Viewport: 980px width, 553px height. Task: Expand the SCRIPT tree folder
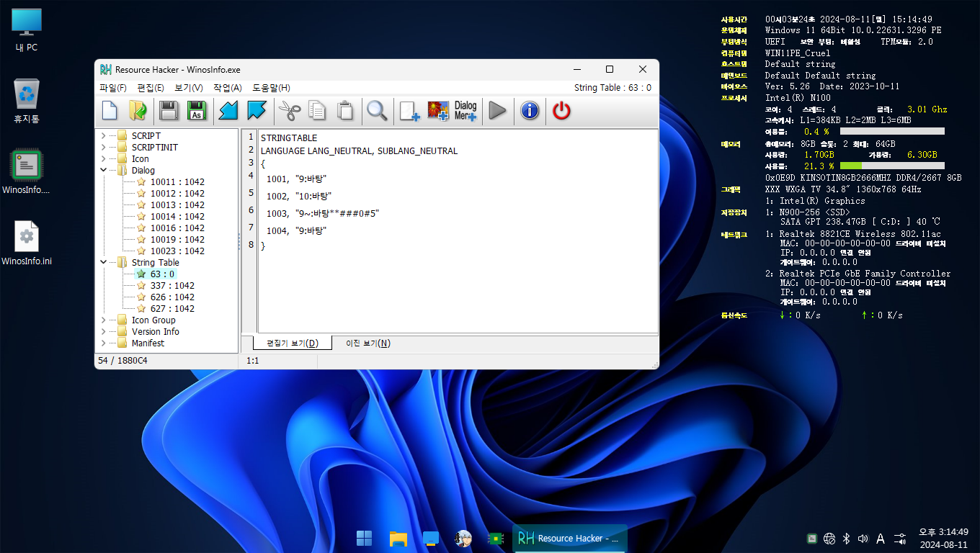tap(104, 135)
